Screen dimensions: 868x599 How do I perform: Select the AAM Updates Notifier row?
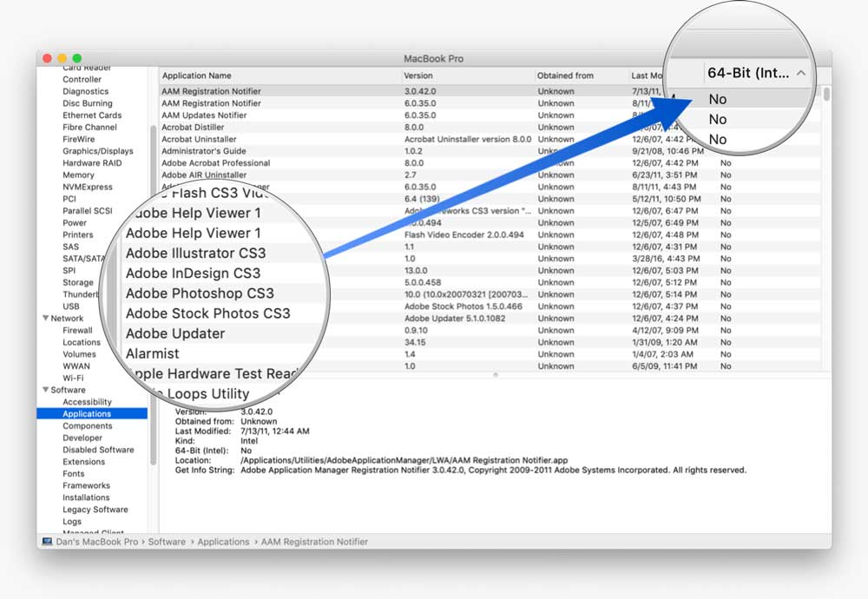pyautogui.click(x=204, y=115)
